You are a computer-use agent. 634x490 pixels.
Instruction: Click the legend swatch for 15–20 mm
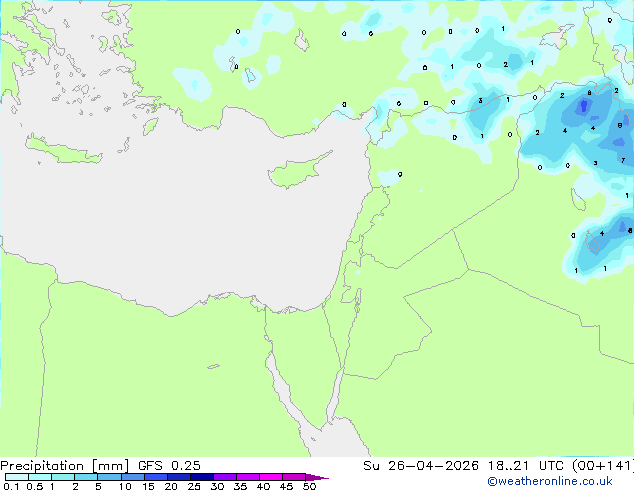pos(155,477)
